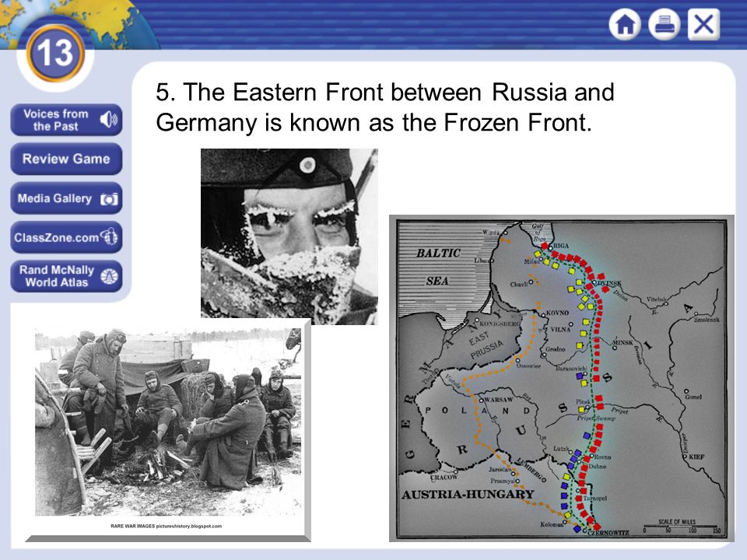The height and width of the screenshot is (560, 747).
Task: Start the Review Game
Action: [x=66, y=159]
